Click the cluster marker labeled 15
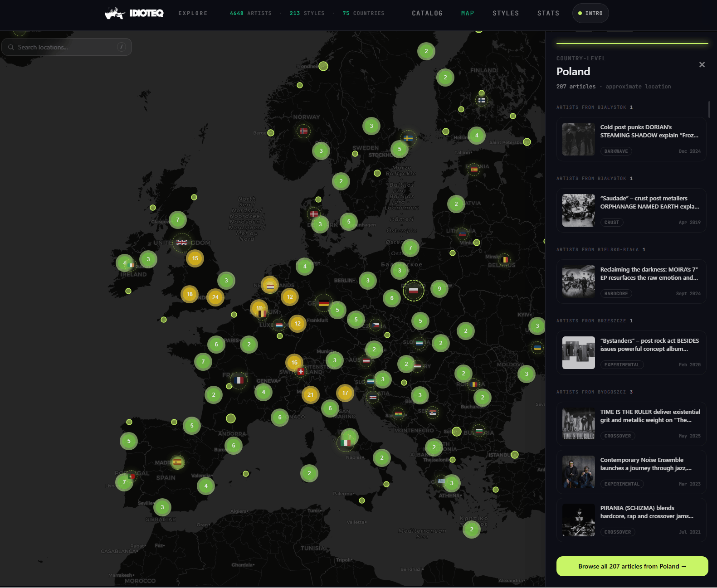Screen dimensions: 717x588 (x=195, y=258)
